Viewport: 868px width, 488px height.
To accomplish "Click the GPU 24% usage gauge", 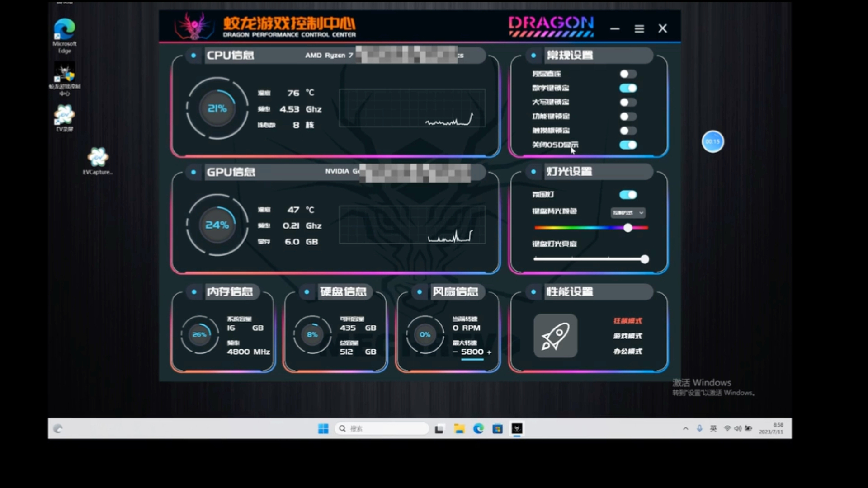I will click(x=217, y=225).
